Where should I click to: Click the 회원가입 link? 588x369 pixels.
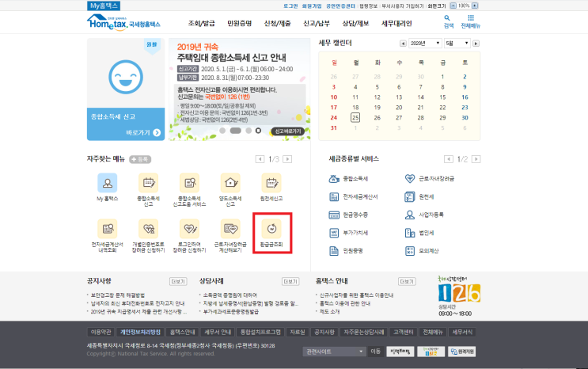pos(312,6)
